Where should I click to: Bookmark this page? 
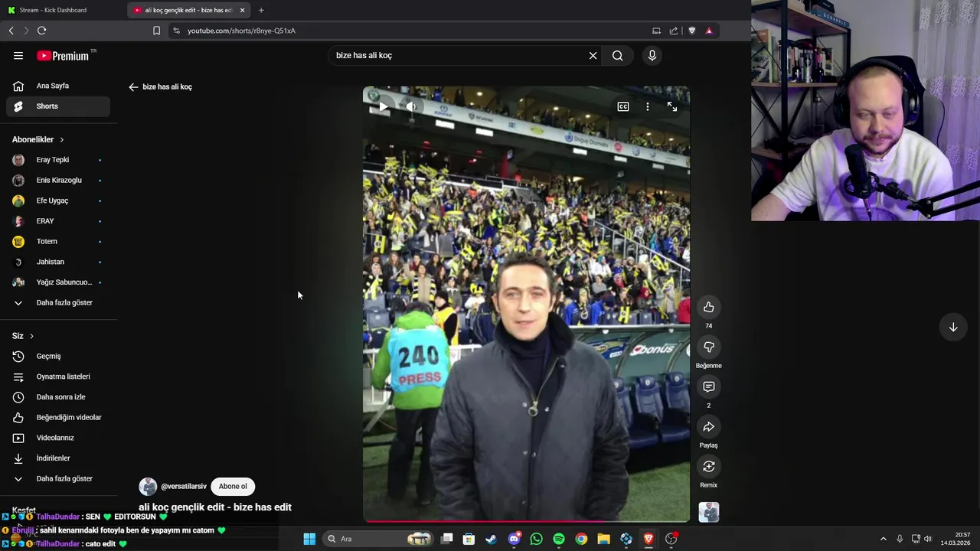[x=156, y=31]
